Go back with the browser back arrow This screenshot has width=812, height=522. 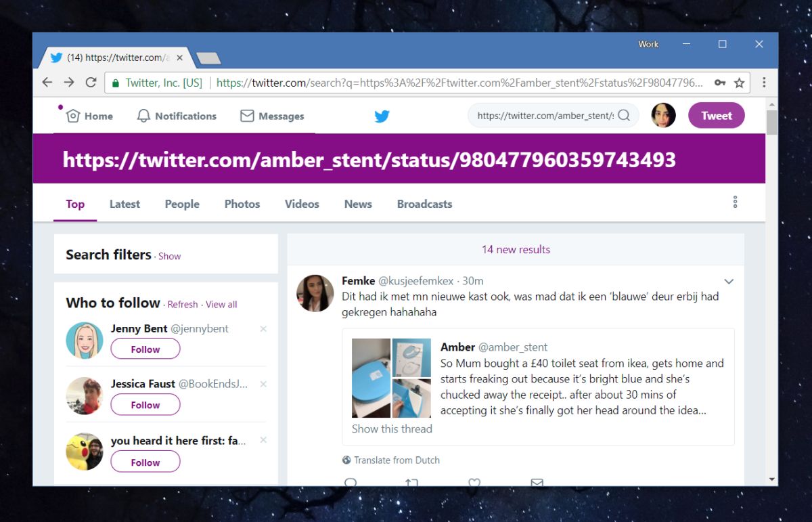(47, 82)
